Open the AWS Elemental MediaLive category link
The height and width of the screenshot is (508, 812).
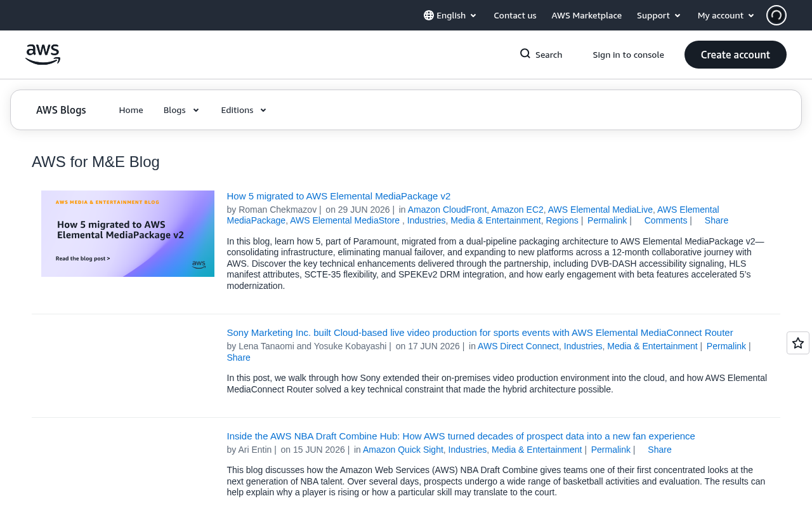pos(600,210)
